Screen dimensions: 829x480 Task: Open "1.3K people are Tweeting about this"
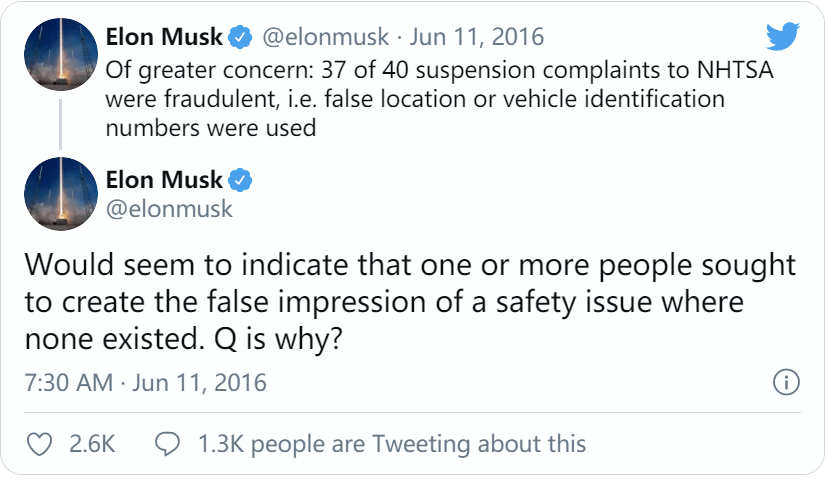click(x=392, y=444)
